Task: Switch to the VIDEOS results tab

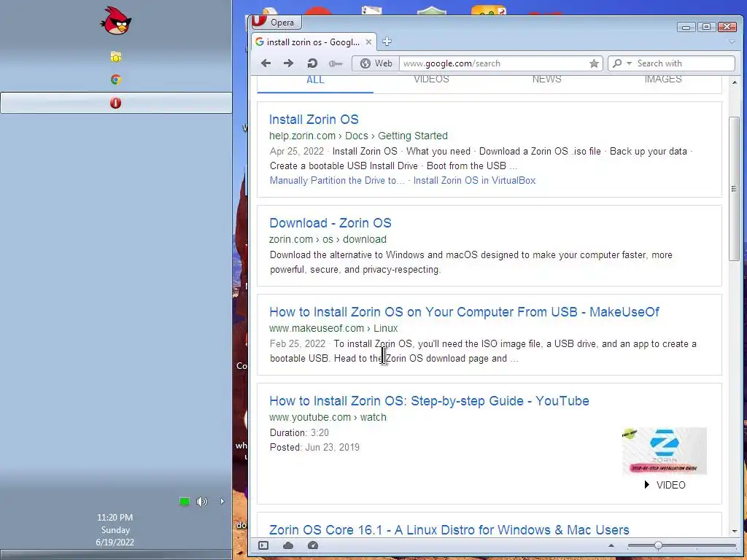Action: click(431, 79)
